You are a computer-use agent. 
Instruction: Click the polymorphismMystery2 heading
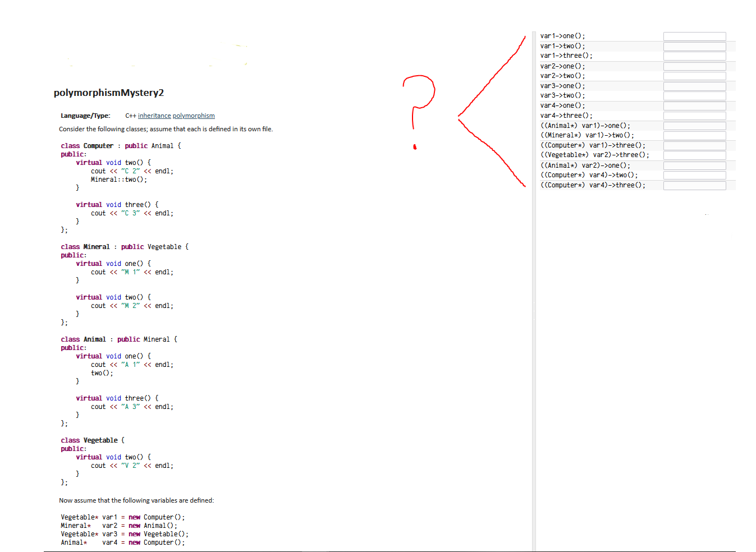[x=108, y=93]
